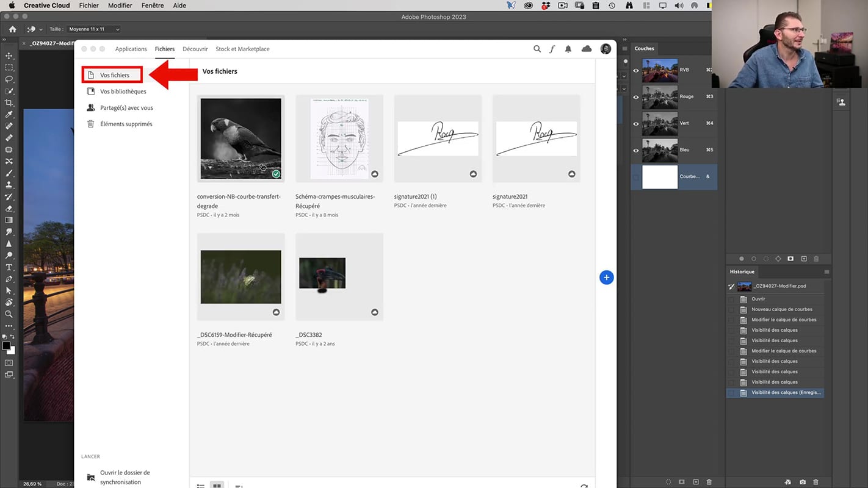
Task: Click Ouvrir le dossier de synchronisation
Action: click(x=125, y=477)
